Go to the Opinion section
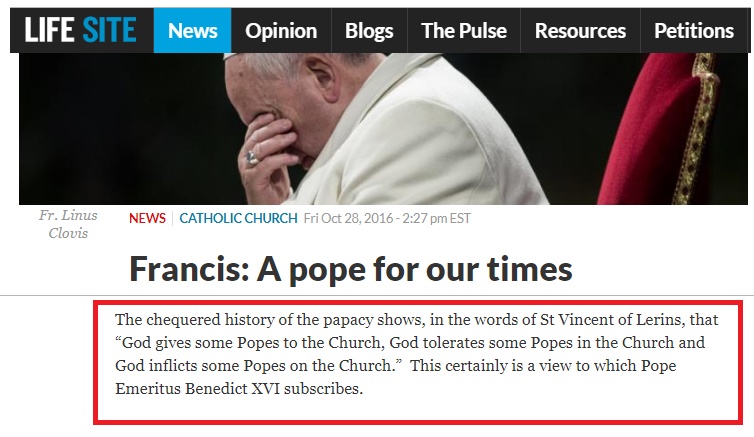 pyautogui.click(x=281, y=30)
